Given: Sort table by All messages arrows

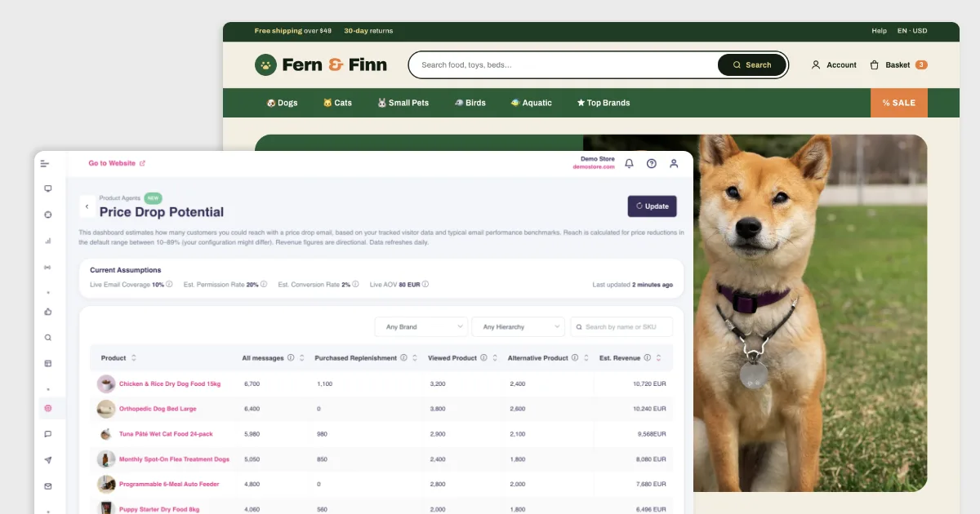Looking at the screenshot, I should click(x=302, y=358).
